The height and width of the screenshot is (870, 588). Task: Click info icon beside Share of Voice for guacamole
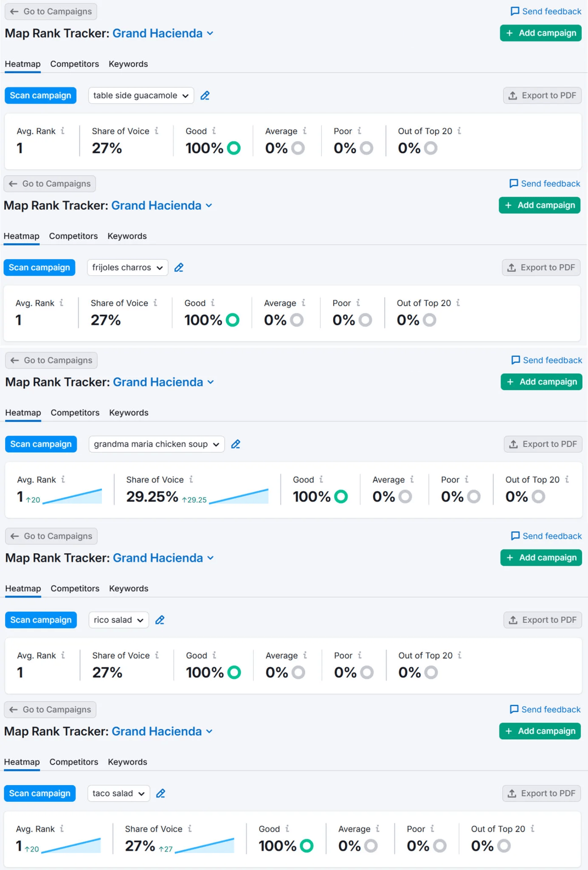coord(157,131)
